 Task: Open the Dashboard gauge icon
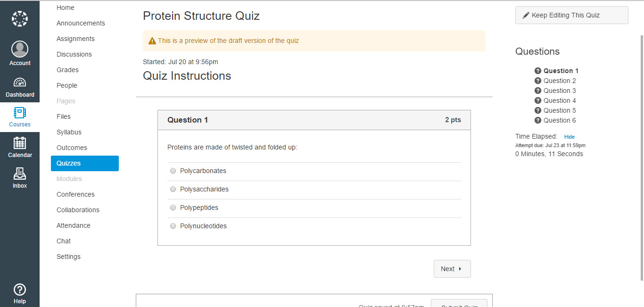(20, 83)
